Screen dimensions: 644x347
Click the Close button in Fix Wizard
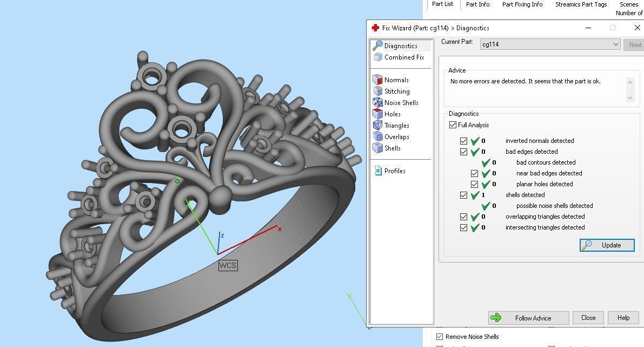click(588, 318)
